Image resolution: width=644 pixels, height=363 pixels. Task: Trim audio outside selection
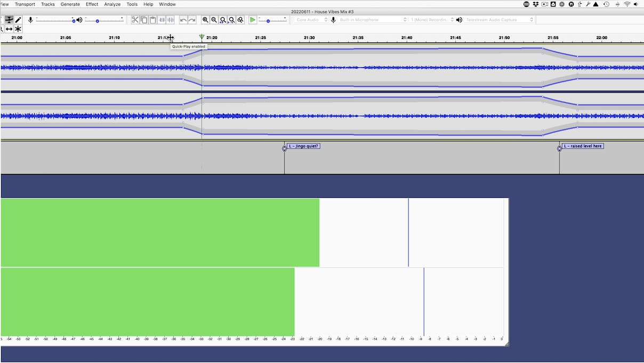162,20
